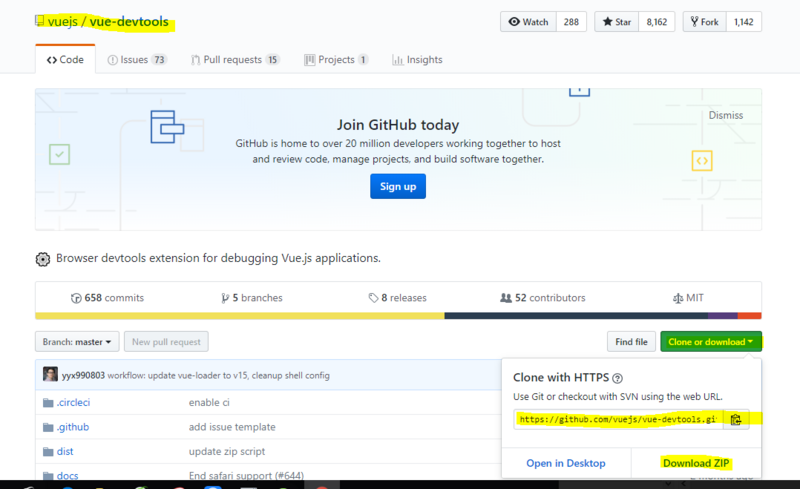
Task: Click the repository book icon
Action: coord(39,21)
